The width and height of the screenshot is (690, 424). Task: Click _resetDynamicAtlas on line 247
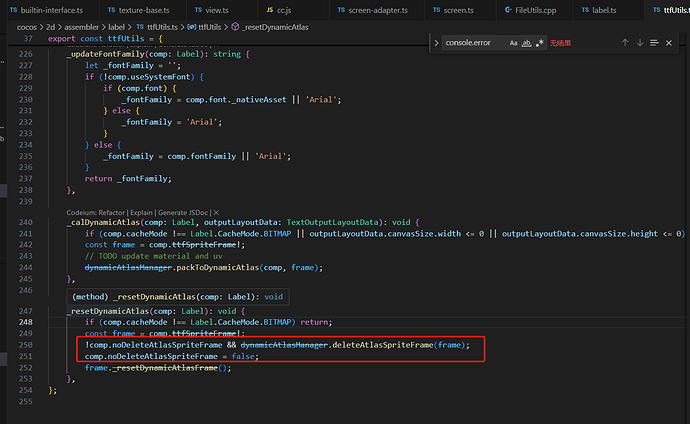tap(108, 311)
